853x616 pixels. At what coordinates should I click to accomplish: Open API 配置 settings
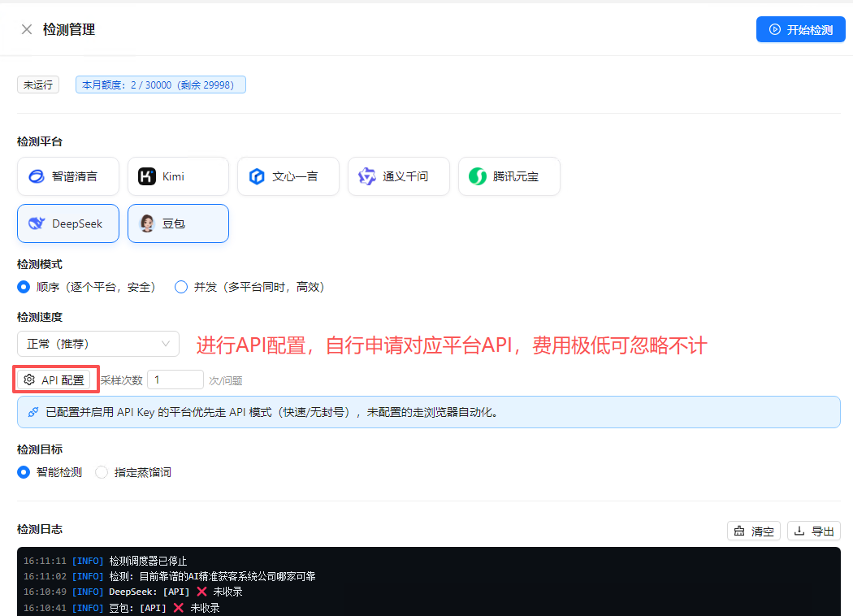point(54,380)
